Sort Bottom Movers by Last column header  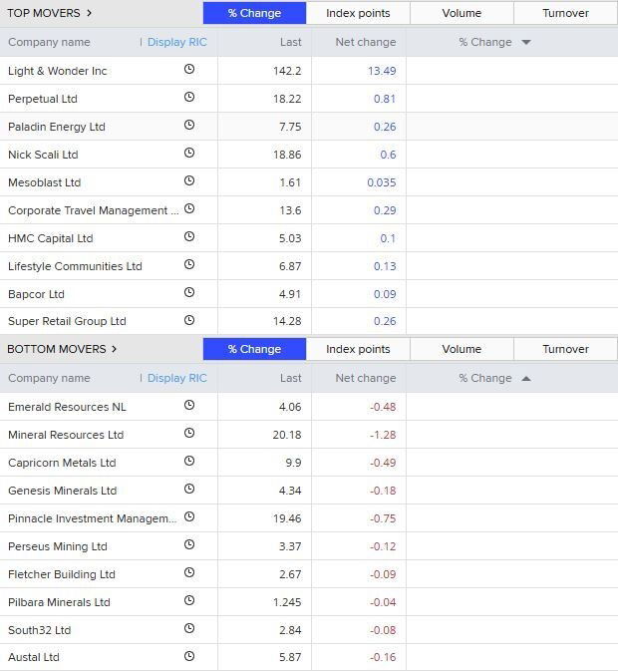pyautogui.click(x=291, y=378)
